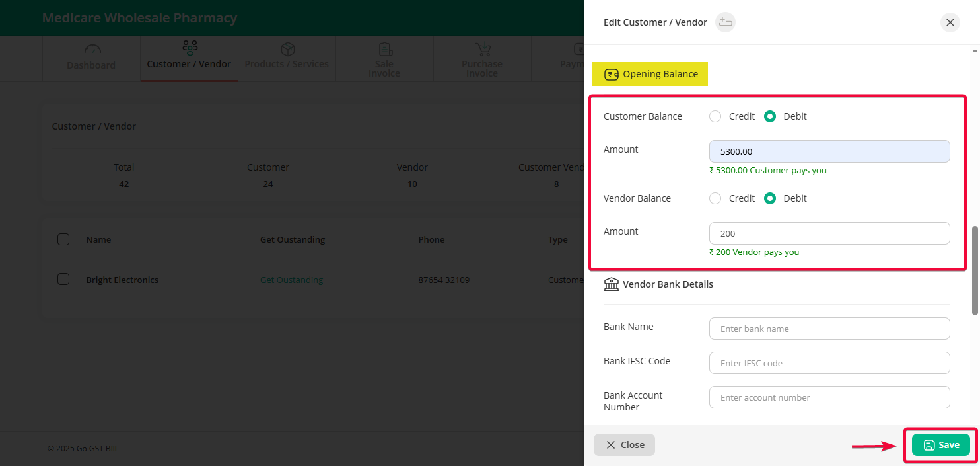The width and height of the screenshot is (980, 466).
Task: Select the Customer / Vendor tab icon
Action: coord(190,48)
